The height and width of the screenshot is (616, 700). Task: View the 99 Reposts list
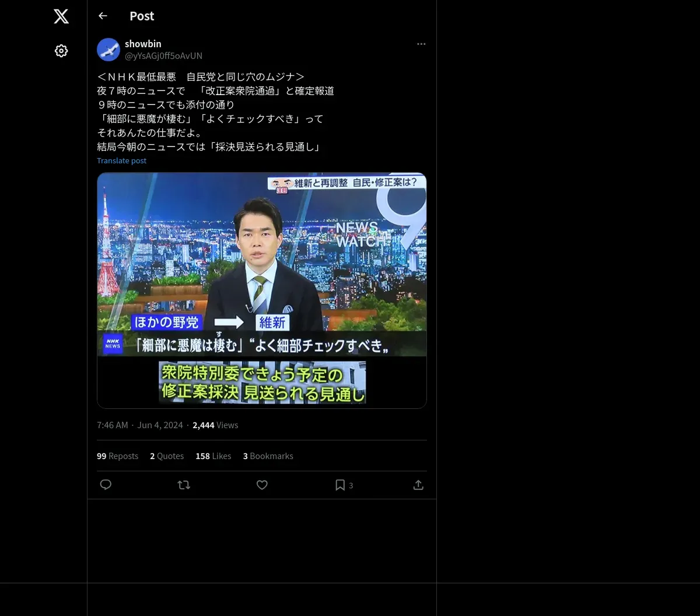[117, 456]
